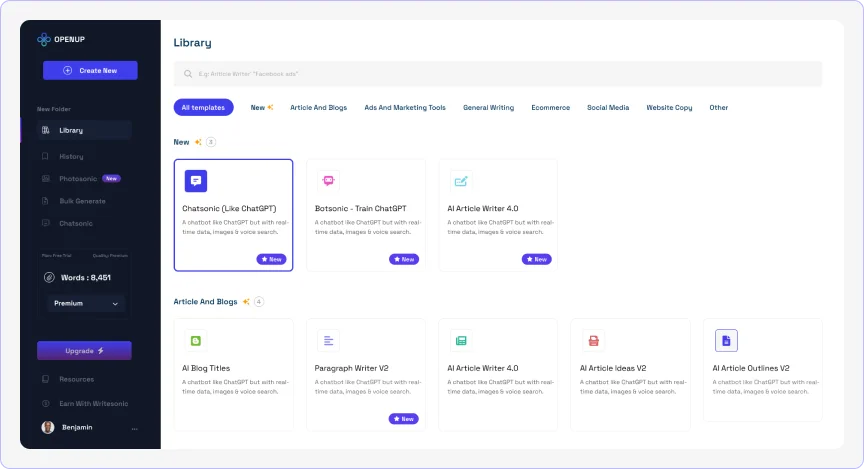This screenshot has height=469, width=864.
Task: Click the Upgrade button
Action: coord(84,351)
